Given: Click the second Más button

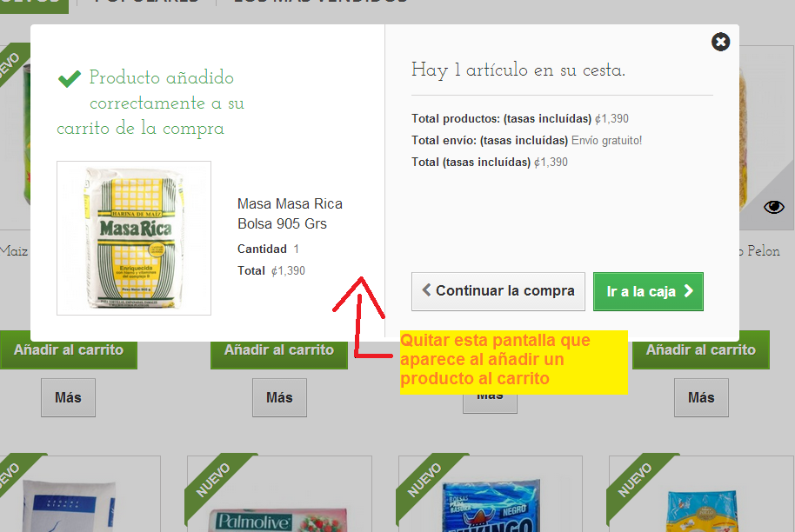Looking at the screenshot, I should (x=279, y=397).
